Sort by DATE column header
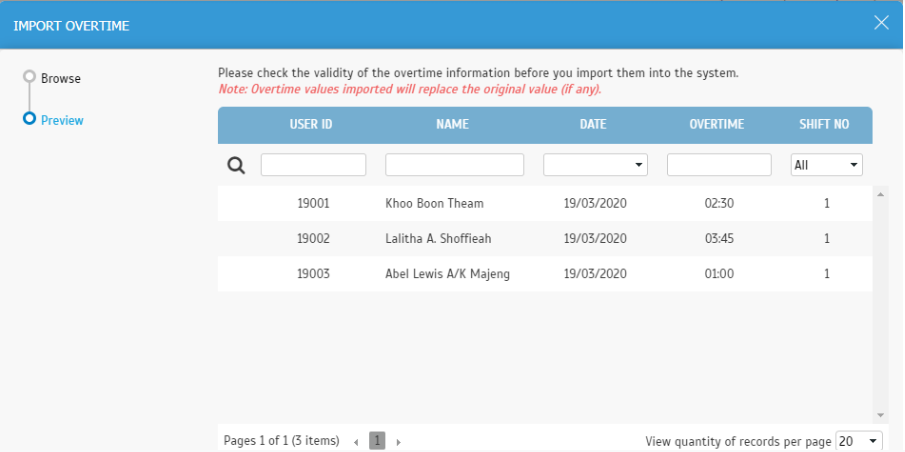The image size is (905, 452). 593,124
